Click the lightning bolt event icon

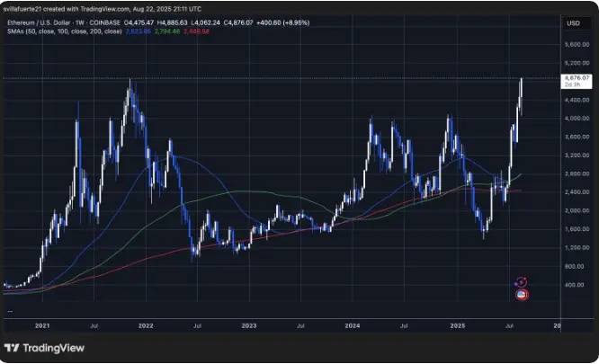pyautogui.click(x=522, y=282)
